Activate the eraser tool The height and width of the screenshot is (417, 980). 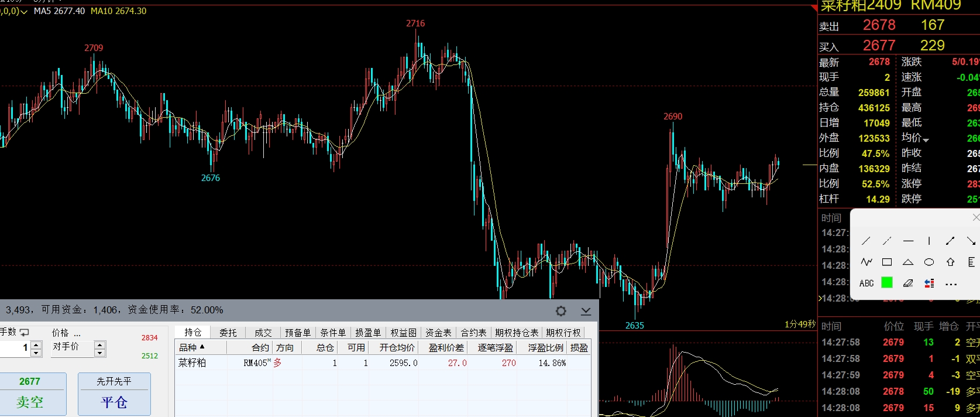[908, 283]
